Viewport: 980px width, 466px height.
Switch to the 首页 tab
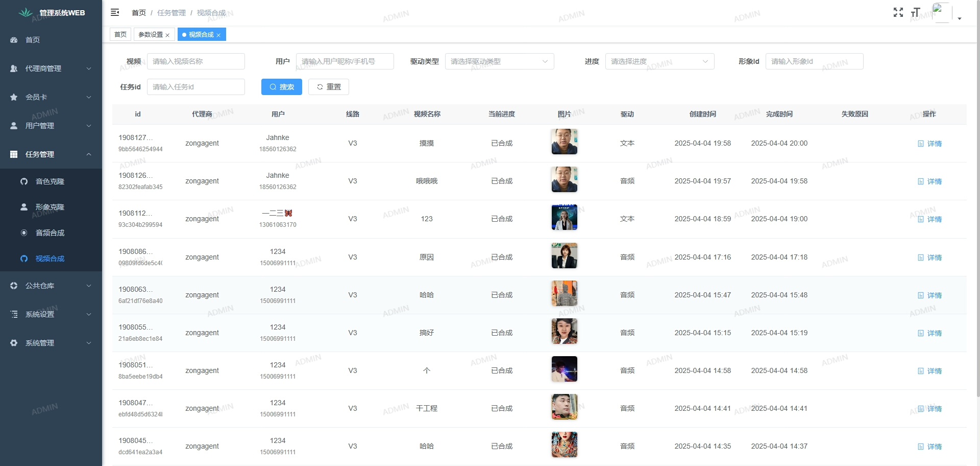tap(120, 35)
